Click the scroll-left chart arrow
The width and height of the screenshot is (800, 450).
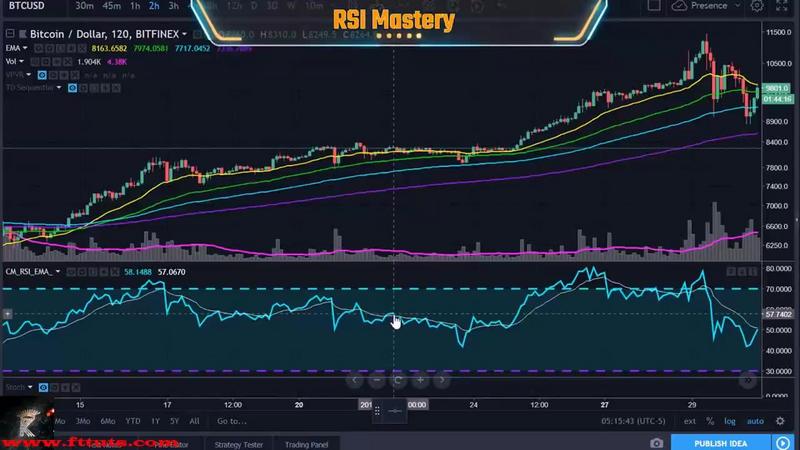pos(354,380)
